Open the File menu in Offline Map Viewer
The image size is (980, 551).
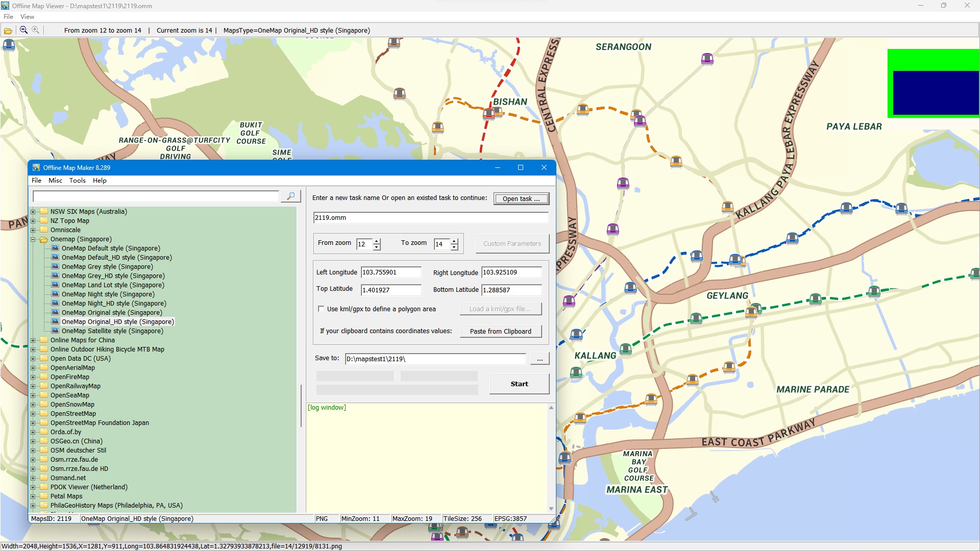click(x=8, y=17)
